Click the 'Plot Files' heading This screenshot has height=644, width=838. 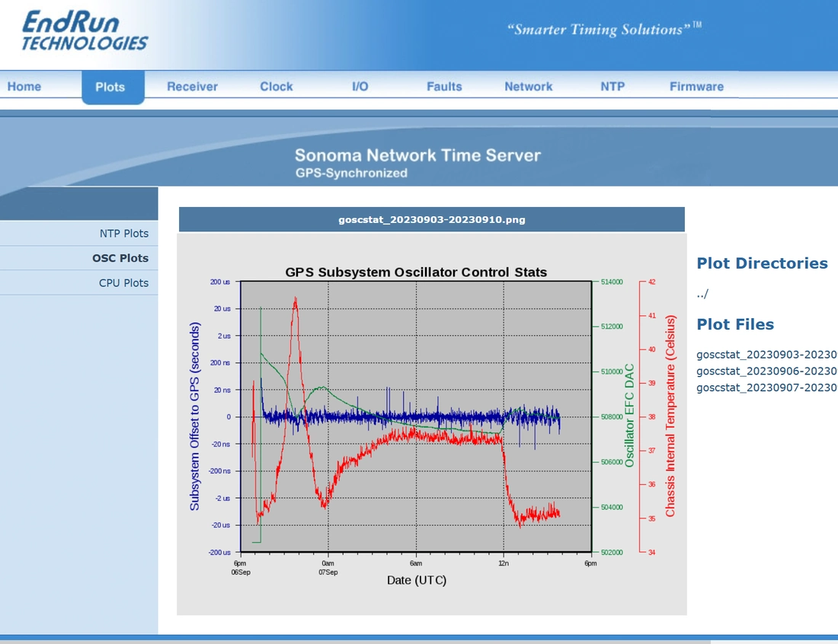pos(735,324)
